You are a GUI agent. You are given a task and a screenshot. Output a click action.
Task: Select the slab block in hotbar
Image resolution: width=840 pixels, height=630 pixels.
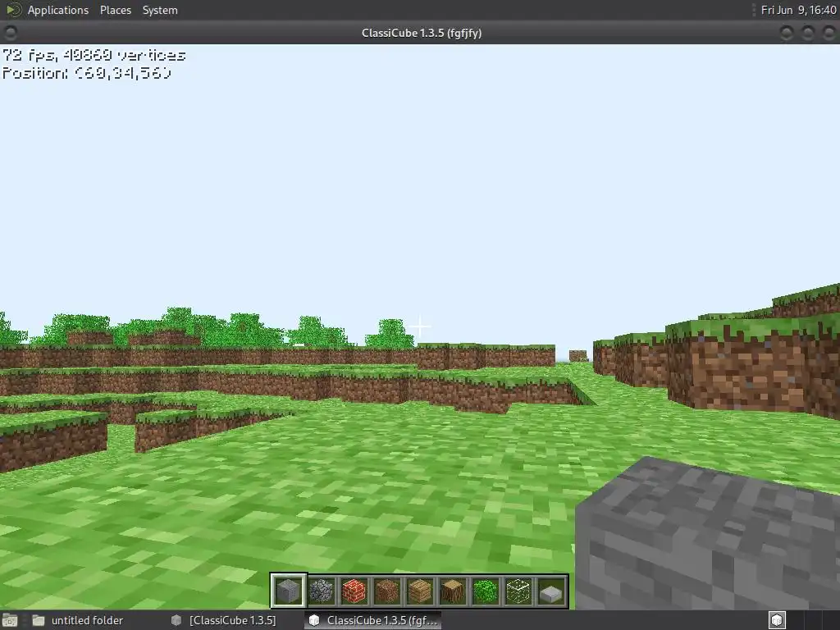point(551,591)
